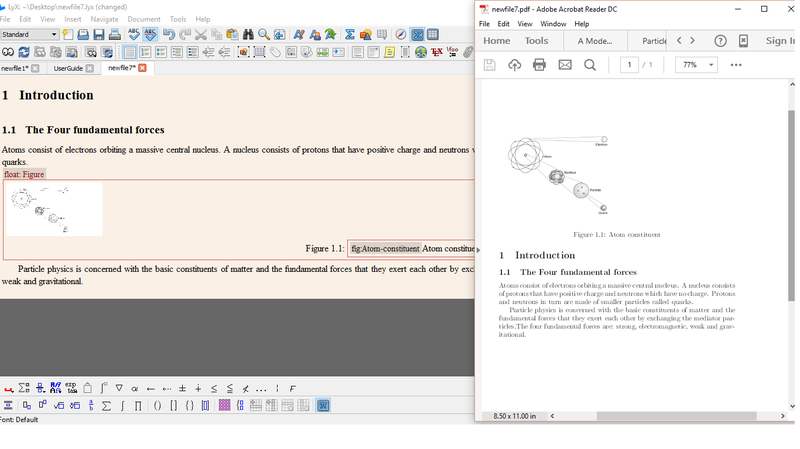
Task: Switch to the A Mode... document tab
Action: click(x=595, y=41)
